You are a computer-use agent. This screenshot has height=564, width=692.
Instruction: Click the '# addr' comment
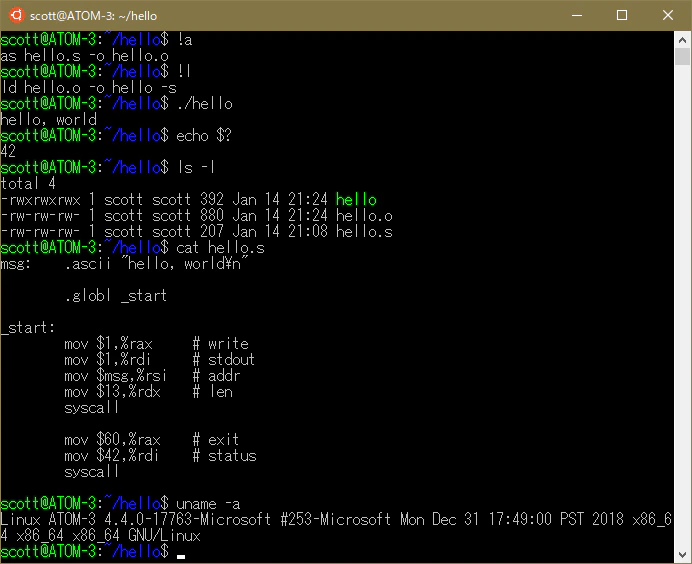(216, 376)
